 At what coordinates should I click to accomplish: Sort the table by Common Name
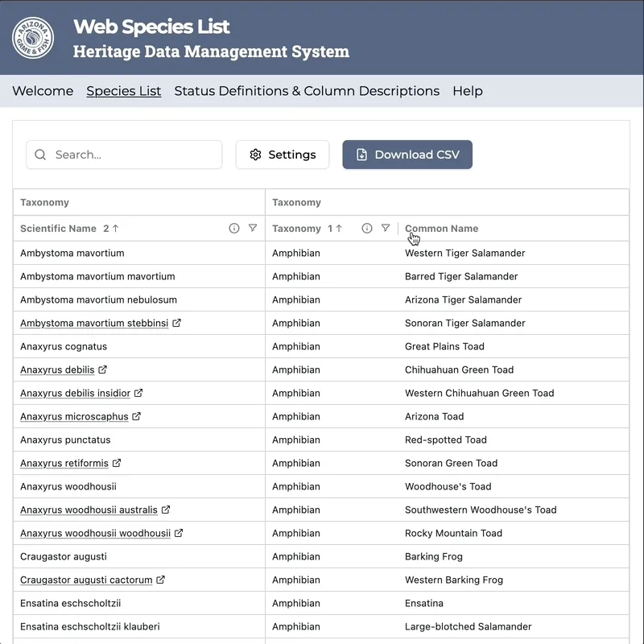point(441,228)
